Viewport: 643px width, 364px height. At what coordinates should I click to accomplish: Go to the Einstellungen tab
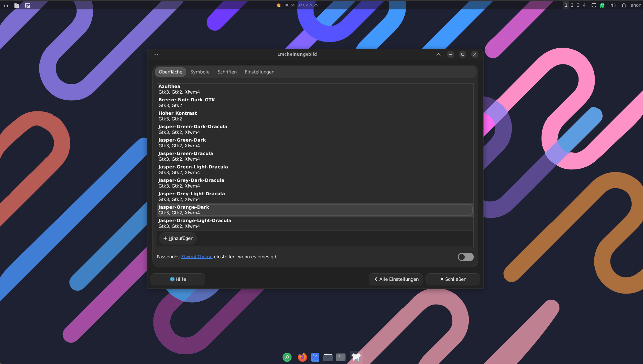259,72
